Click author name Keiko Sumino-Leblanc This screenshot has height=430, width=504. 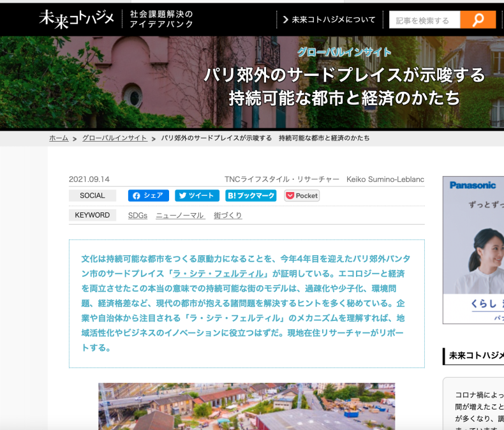pos(385,179)
